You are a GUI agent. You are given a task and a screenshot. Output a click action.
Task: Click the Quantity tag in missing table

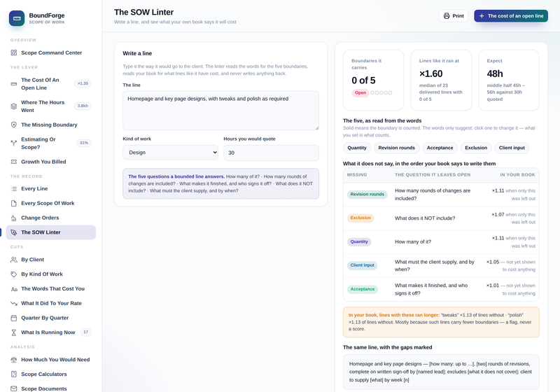pyautogui.click(x=359, y=241)
